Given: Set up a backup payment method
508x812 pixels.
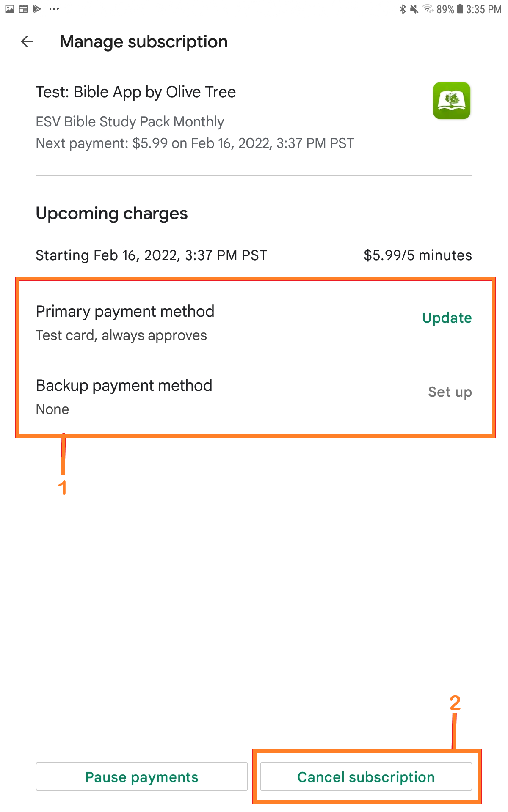Looking at the screenshot, I should click(x=450, y=392).
